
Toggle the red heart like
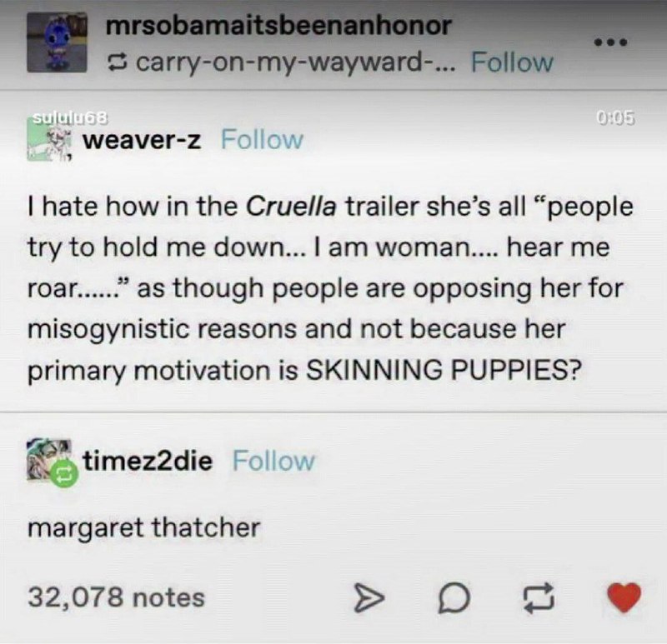pos(624,597)
